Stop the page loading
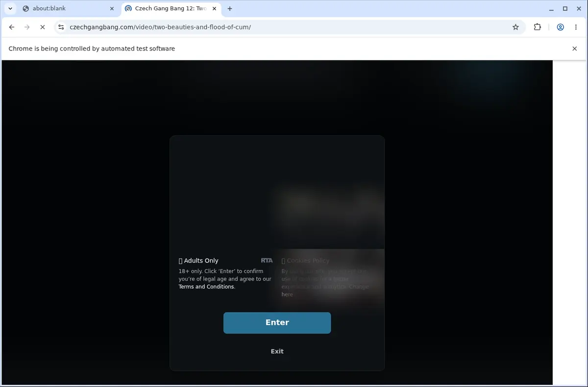Screen dimensions: 588x387 click(43, 27)
